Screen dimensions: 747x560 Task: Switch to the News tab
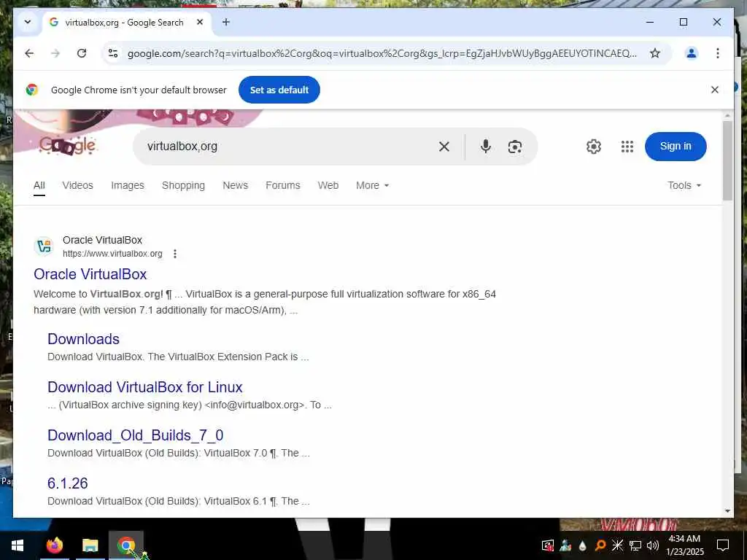(x=236, y=185)
